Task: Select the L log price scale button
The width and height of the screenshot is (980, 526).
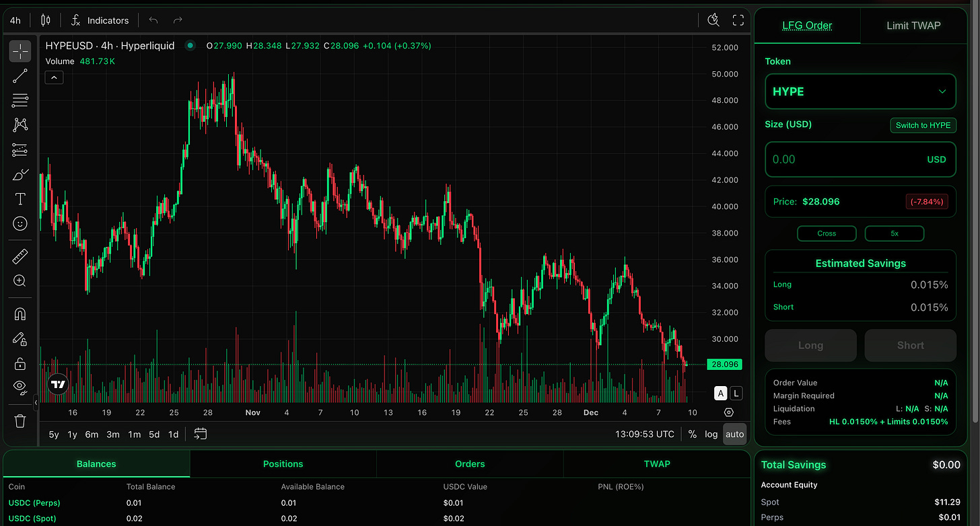Action: 736,393
